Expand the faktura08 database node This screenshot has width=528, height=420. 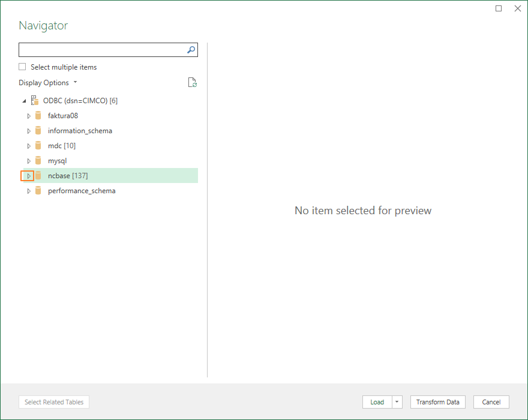(29, 116)
